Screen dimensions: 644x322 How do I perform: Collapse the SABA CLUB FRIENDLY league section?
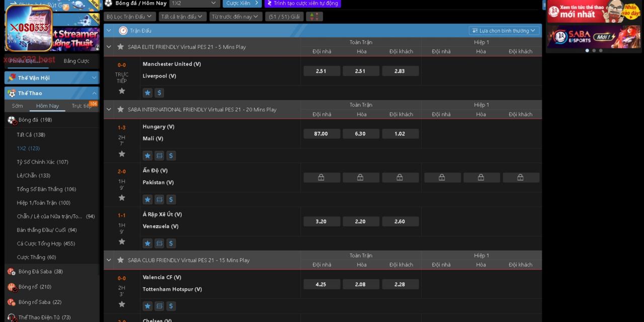click(109, 260)
